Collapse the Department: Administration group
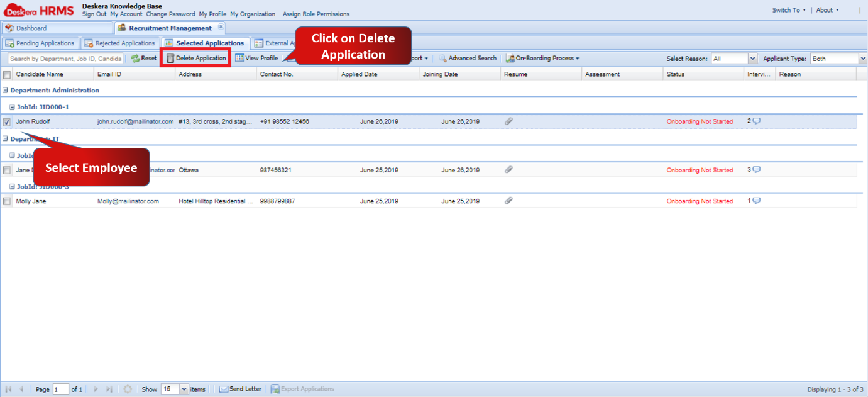Image resolution: width=868 pixels, height=397 pixels. click(x=6, y=90)
